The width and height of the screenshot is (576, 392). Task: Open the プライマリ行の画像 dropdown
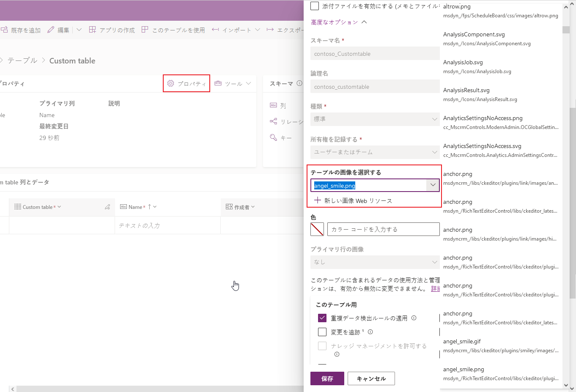375,262
